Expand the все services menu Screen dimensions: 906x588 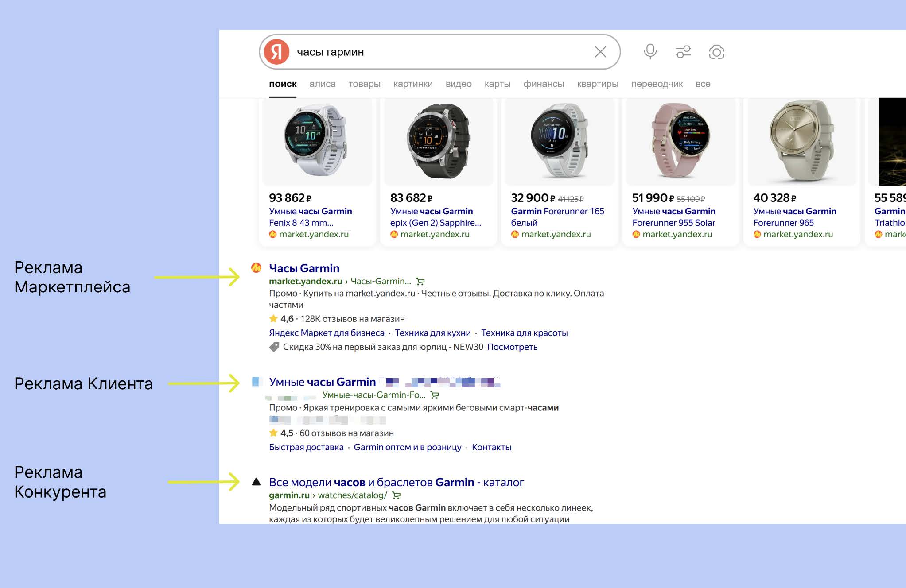(x=703, y=84)
